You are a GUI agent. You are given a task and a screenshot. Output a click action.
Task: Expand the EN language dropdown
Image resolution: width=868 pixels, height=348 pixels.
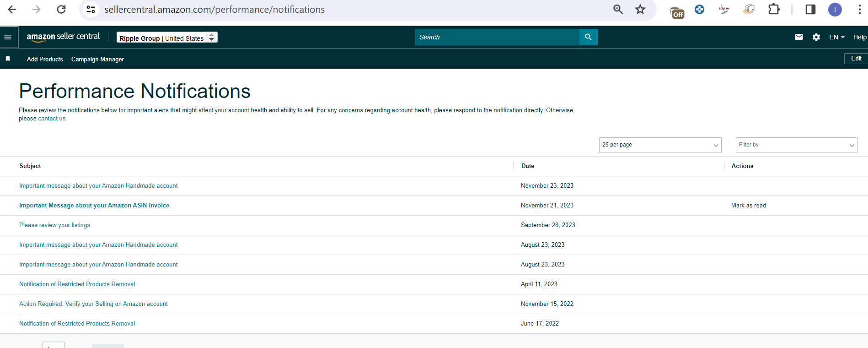[837, 37]
